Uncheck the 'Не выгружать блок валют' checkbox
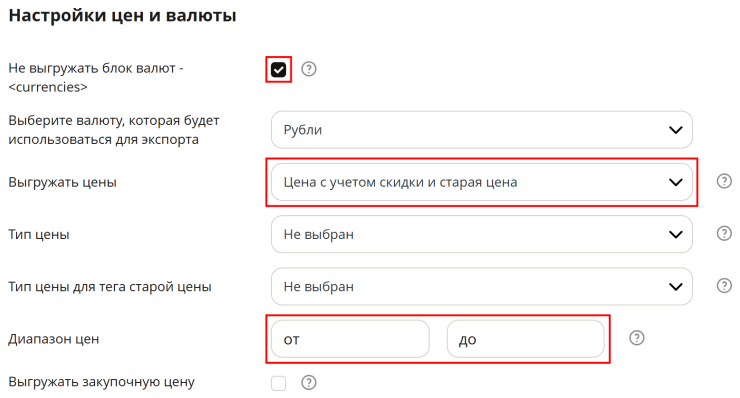Viewport: 740px width, 398px height. (278, 70)
